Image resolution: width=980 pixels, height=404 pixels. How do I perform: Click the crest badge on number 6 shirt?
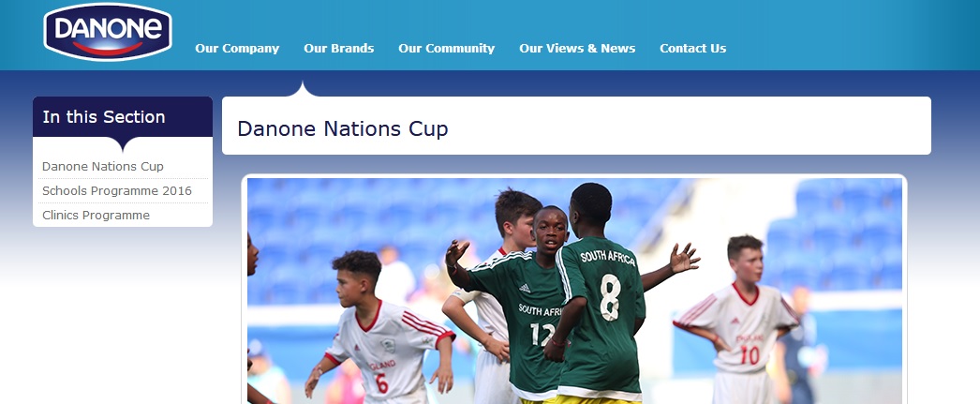pyautogui.click(x=388, y=346)
